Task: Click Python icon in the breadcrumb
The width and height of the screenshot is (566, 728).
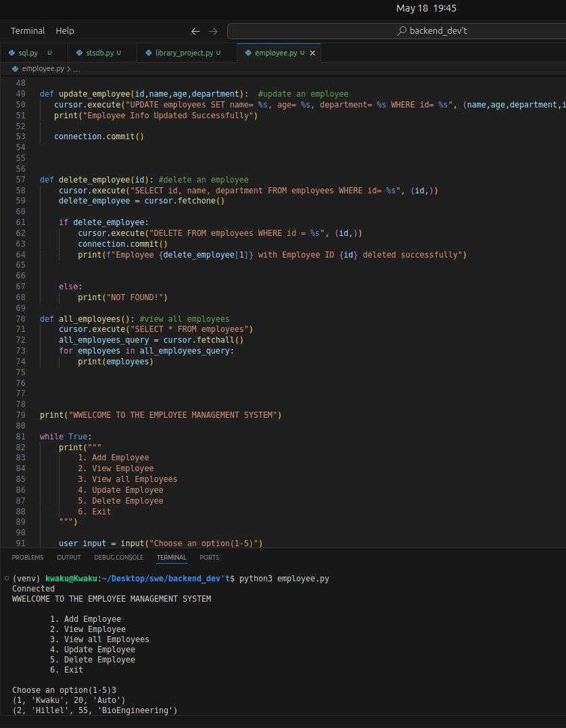Action: [x=16, y=69]
